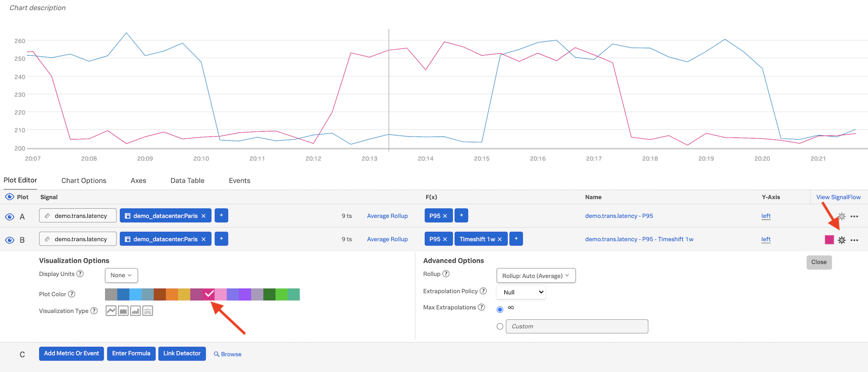Add filter plus button on plot A signal
The width and height of the screenshot is (868, 372).
221,216
